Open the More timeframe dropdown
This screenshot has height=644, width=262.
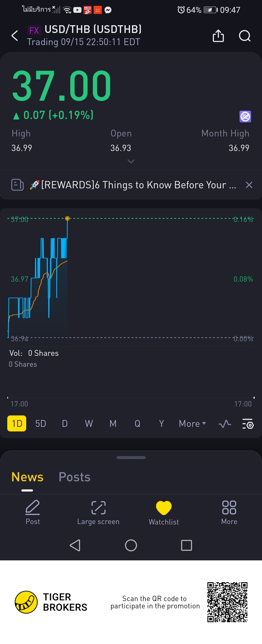(x=192, y=423)
